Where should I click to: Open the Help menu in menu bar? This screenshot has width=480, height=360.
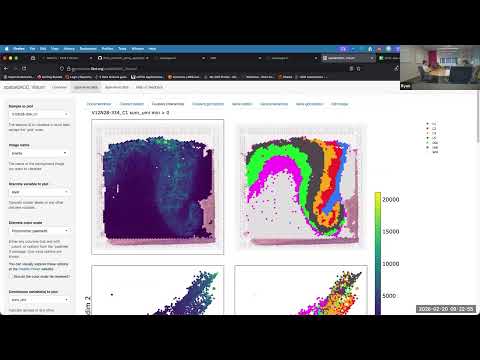[152, 49]
